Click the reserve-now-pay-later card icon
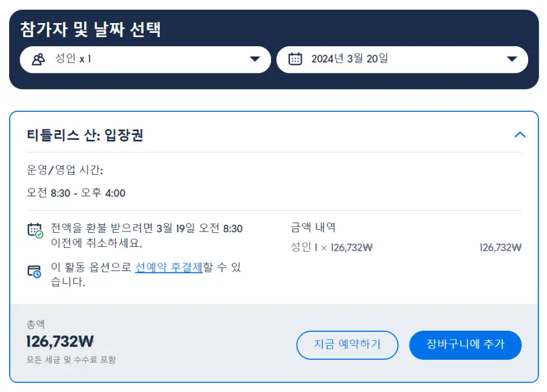Image resolution: width=547 pixels, height=392 pixels. (34, 271)
